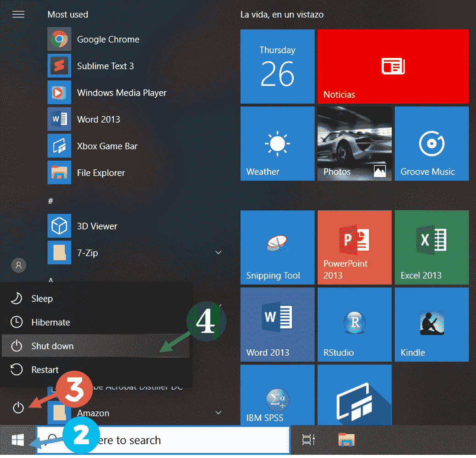
Task: Launch the RStudio tile
Action: (x=354, y=324)
